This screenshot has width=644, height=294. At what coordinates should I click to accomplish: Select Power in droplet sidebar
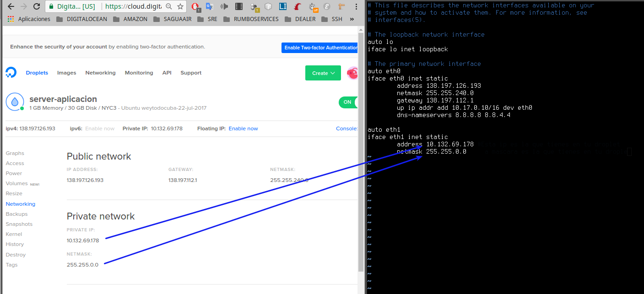pyautogui.click(x=14, y=173)
